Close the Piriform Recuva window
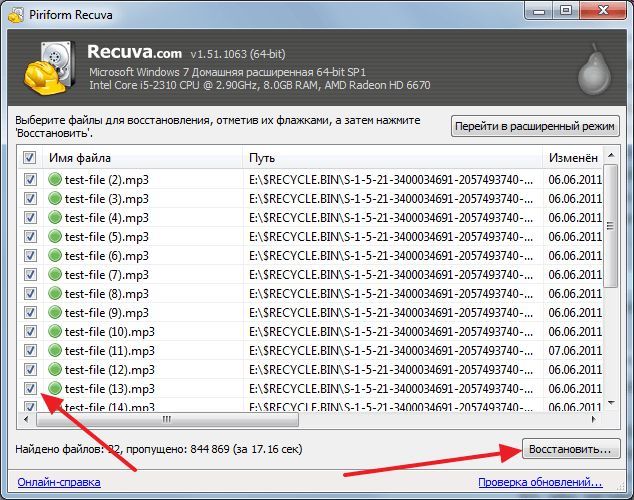The height and width of the screenshot is (500, 634). [603, 11]
